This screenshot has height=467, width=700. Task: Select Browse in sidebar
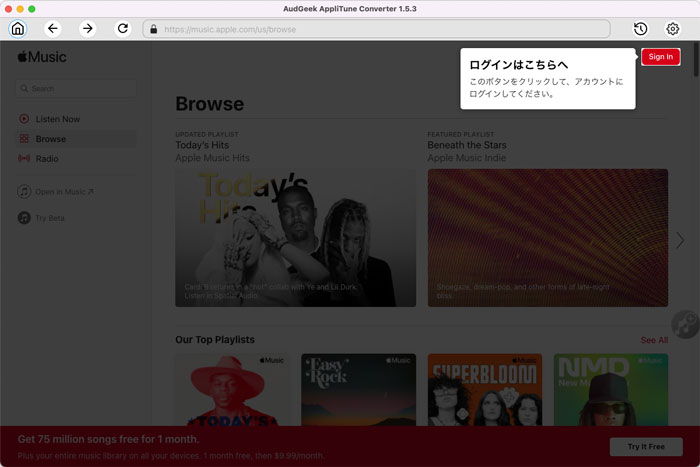[x=76, y=139]
